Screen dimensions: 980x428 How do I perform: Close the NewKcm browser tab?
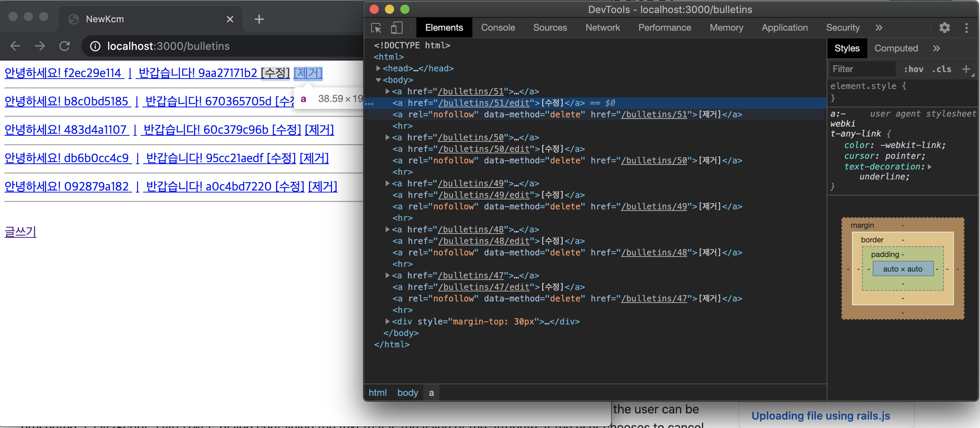tap(230, 19)
